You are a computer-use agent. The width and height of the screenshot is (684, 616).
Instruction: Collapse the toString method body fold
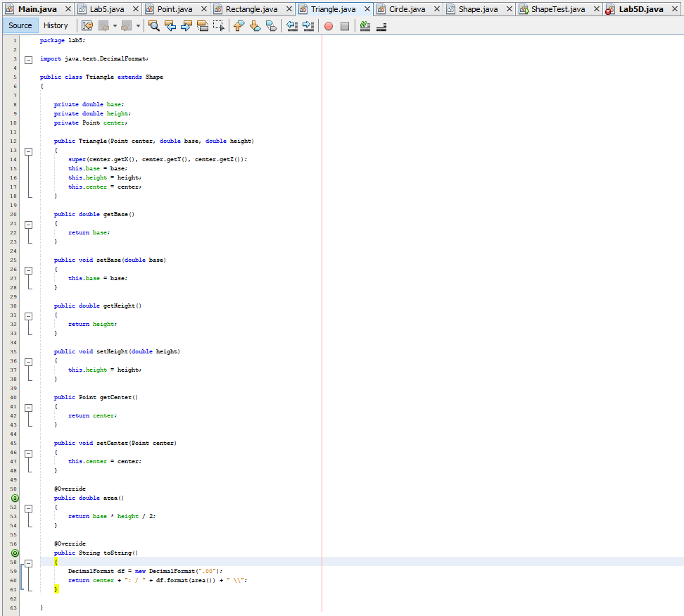(27, 562)
